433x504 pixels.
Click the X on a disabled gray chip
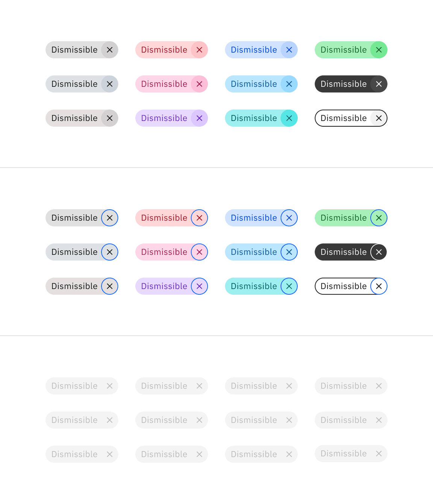(x=109, y=386)
